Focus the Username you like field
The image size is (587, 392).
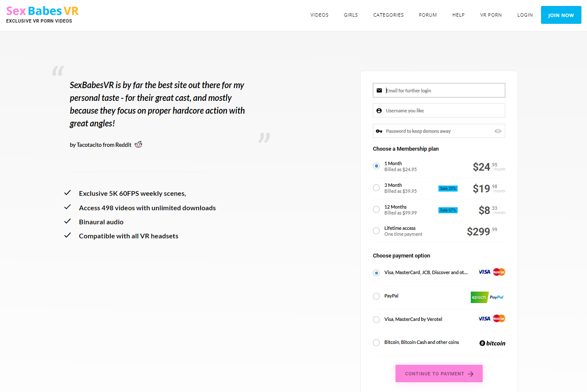[443, 111]
